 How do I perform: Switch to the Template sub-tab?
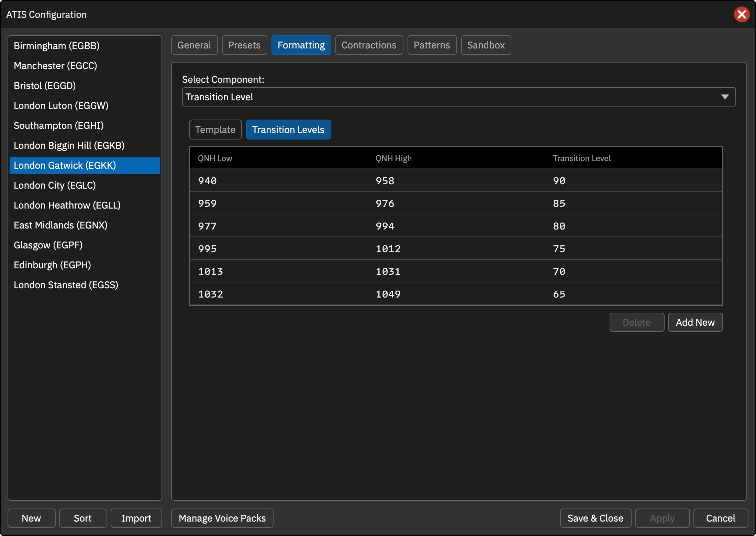coord(215,130)
